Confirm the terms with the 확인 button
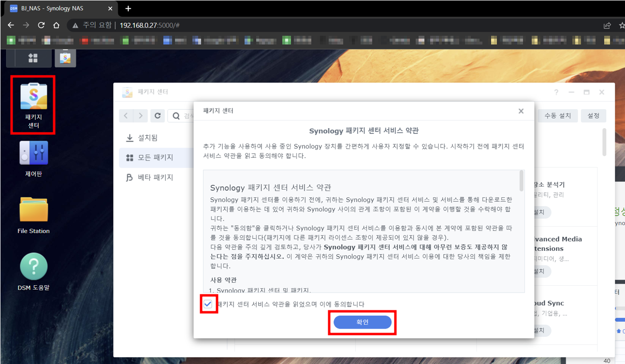Viewport: 625px width, 364px height. [x=363, y=322]
